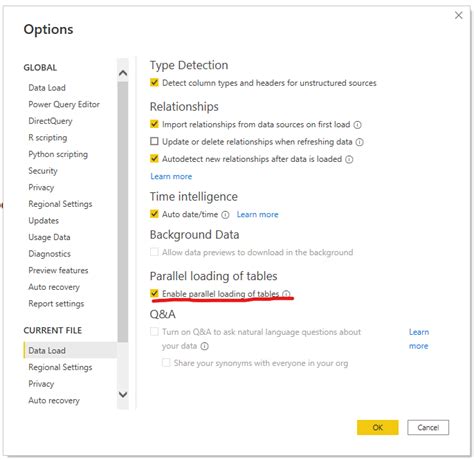This screenshot has height=460, width=474.
Task: Click info icon beside Import relationships option
Action: [357, 125]
